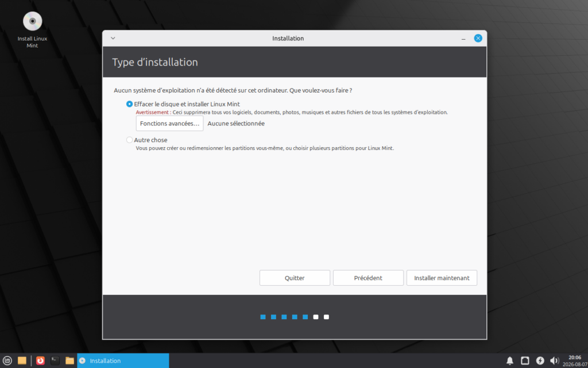The height and width of the screenshot is (368, 588).
Task: Click the Installation window title
Action: point(288,39)
